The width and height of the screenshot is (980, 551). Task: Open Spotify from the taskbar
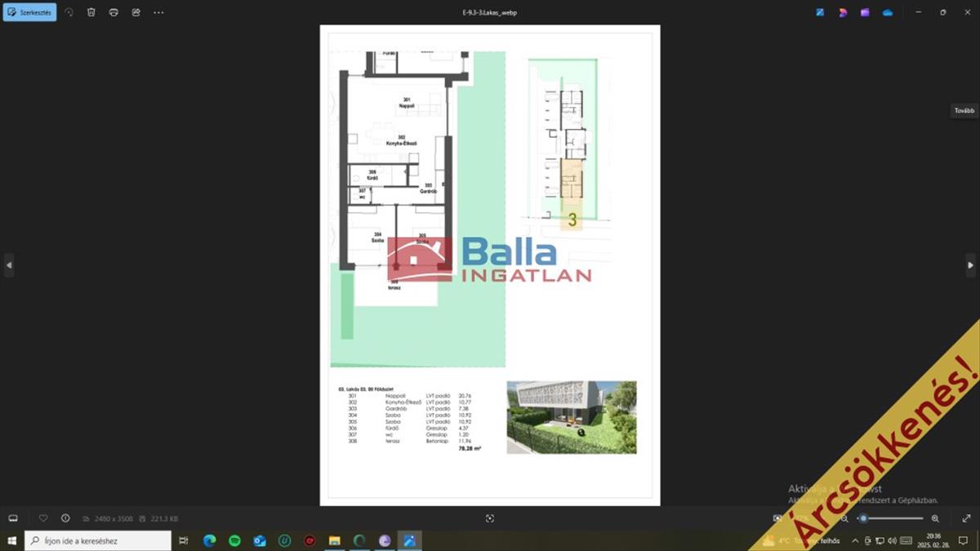[234, 540]
